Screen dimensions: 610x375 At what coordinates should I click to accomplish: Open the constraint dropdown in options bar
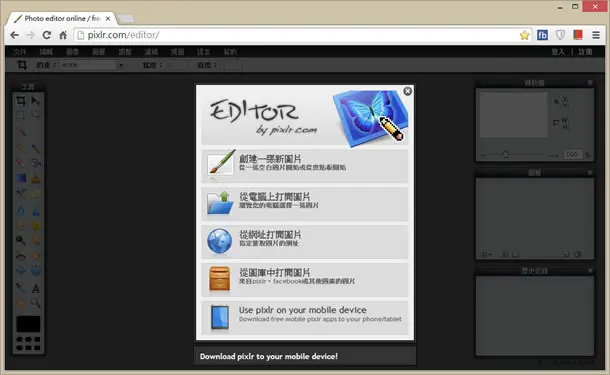[92, 65]
